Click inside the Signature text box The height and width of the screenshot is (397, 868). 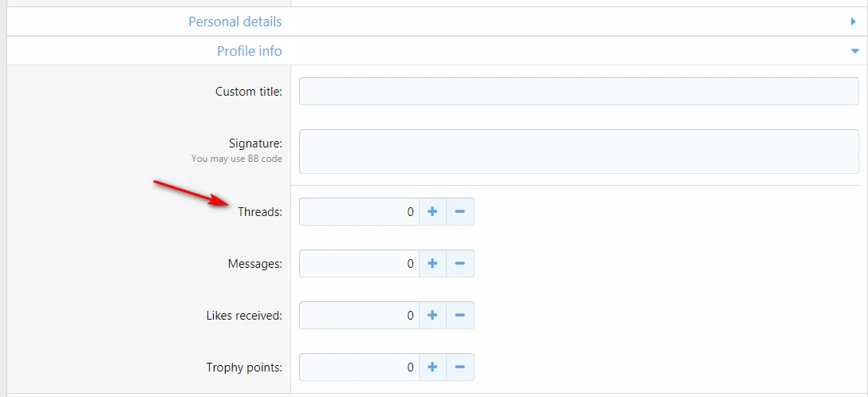[x=578, y=151]
